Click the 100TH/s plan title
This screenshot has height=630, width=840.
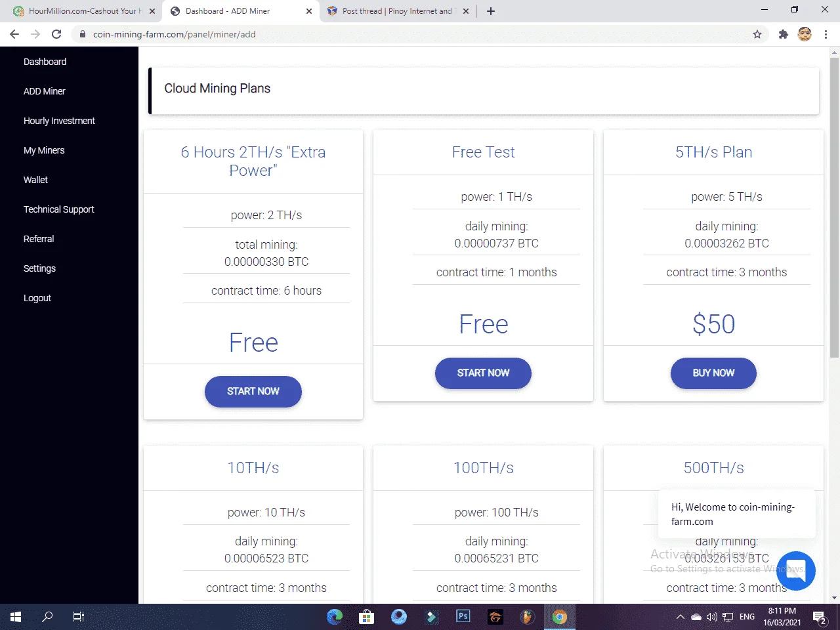click(x=484, y=468)
